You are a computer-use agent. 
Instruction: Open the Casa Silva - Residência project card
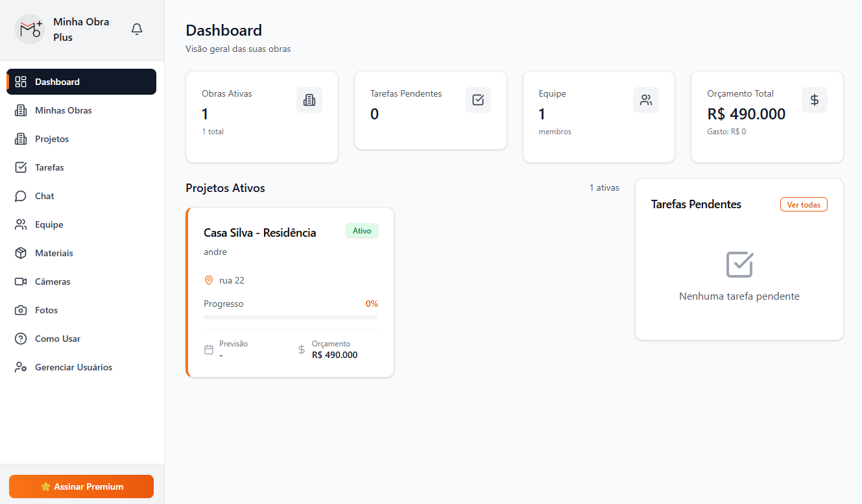click(x=291, y=292)
